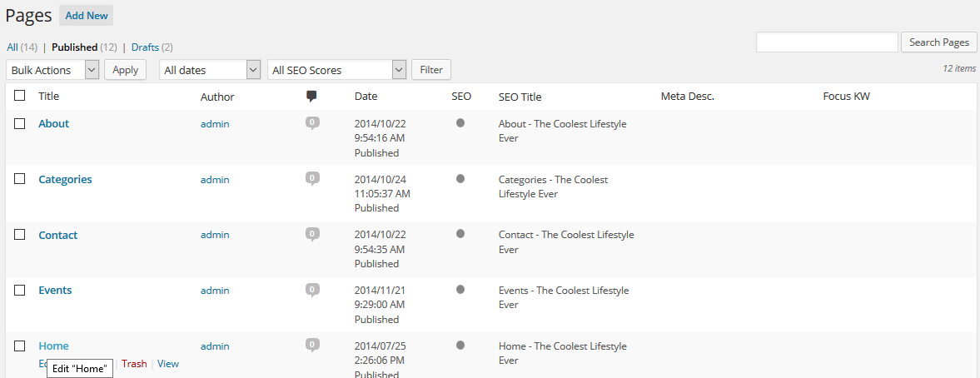Image resolution: width=980 pixels, height=378 pixels.
Task: Open the Bulk Actions dropdown
Action: 52,70
